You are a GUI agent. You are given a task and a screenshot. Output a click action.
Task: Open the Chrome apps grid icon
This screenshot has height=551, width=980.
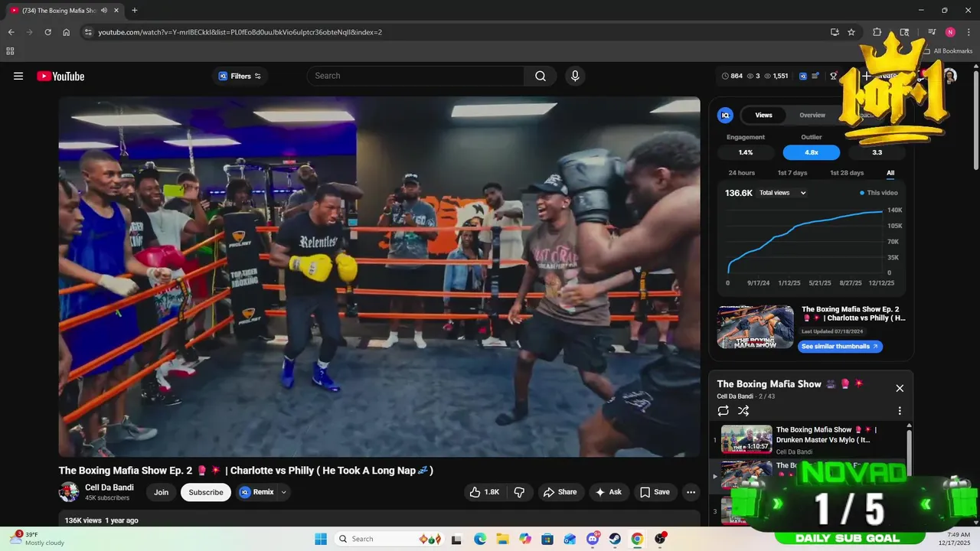point(10,51)
